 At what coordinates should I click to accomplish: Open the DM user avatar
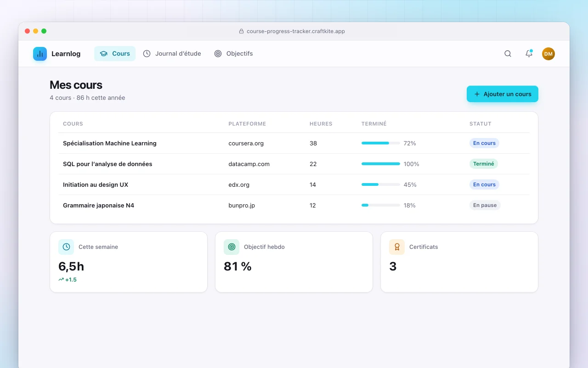(x=548, y=54)
